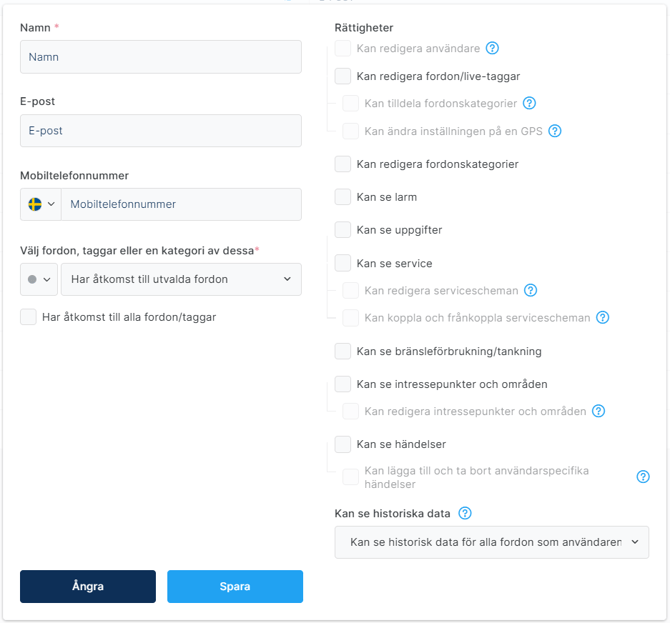Click help icon beside Kan redigera serviceschema
670x623 pixels.
(531, 291)
